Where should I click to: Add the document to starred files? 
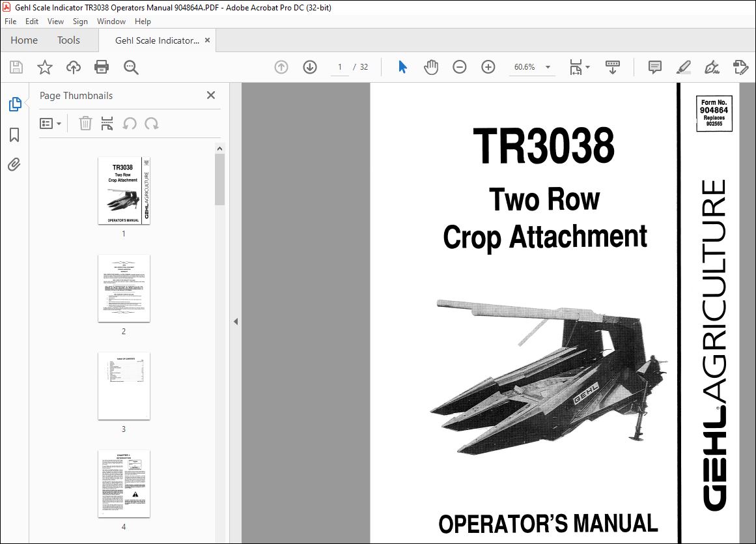click(x=45, y=67)
